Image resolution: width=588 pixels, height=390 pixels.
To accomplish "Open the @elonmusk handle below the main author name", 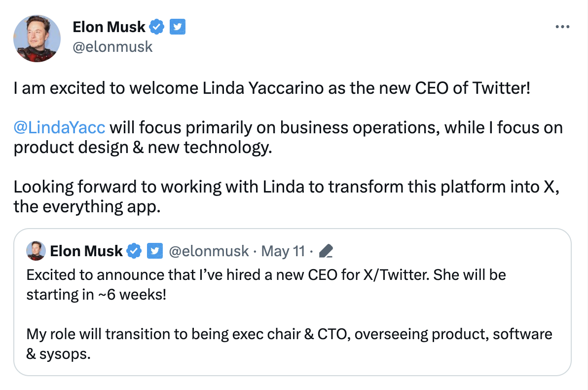I will (x=112, y=47).
